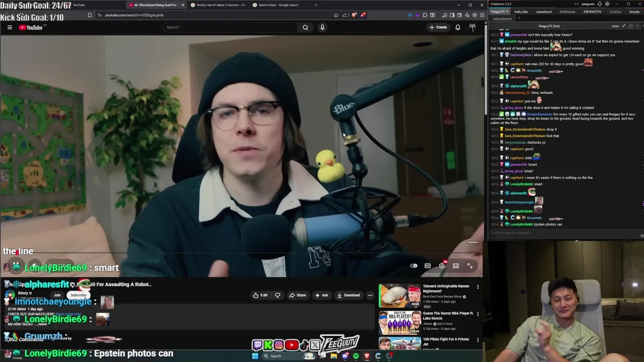
Task: Open Chatterino moderation mode icon
Action: click(630, 26)
